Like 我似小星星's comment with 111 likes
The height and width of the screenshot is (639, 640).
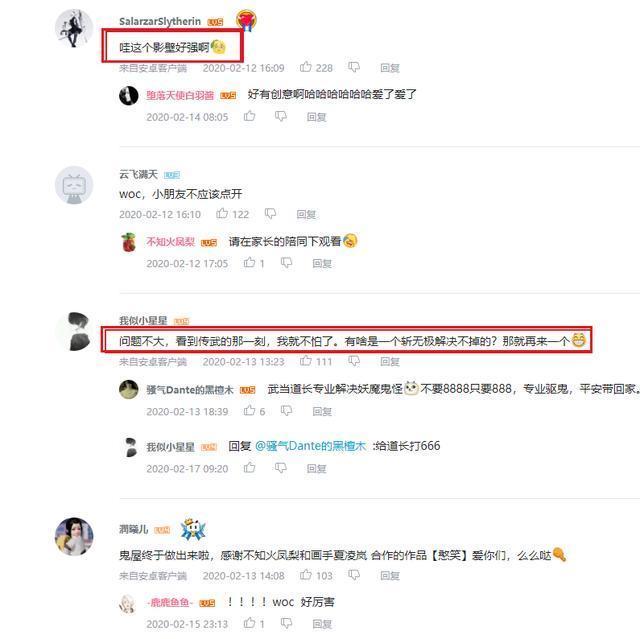pyautogui.click(x=306, y=361)
